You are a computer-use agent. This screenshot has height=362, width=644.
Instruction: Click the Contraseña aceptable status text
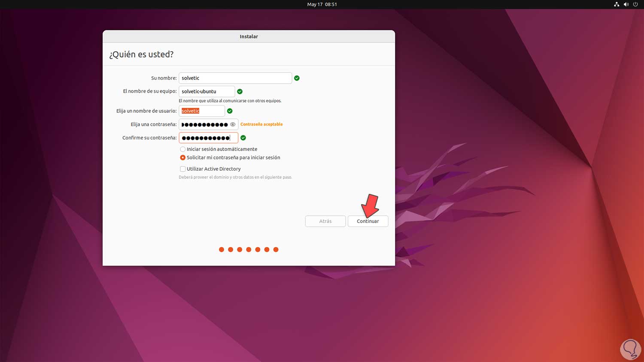click(261, 124)
